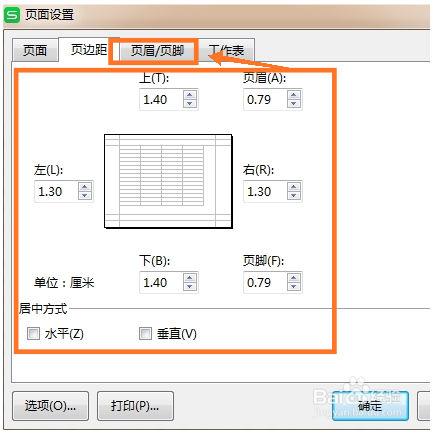Viewport: 433px width, 433px height.
Task: Click the page margin preview thumbnail
Action: click(168, 181)
